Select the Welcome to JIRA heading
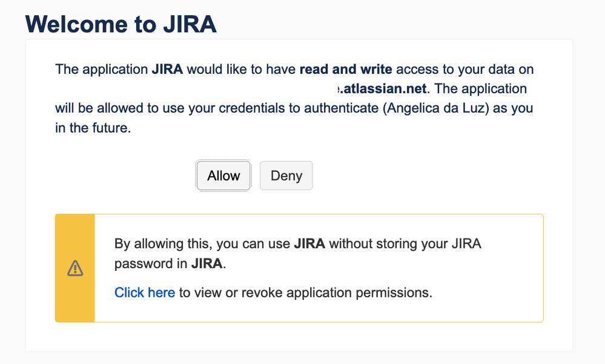 click(x=121, y=24)
